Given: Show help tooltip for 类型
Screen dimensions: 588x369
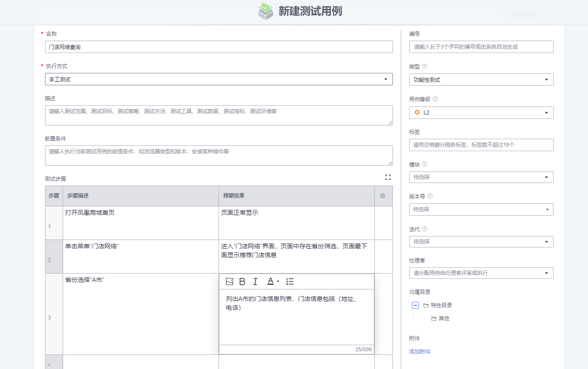Looking at the screenshot, I should pyautogui.click(x=425, y=66).
